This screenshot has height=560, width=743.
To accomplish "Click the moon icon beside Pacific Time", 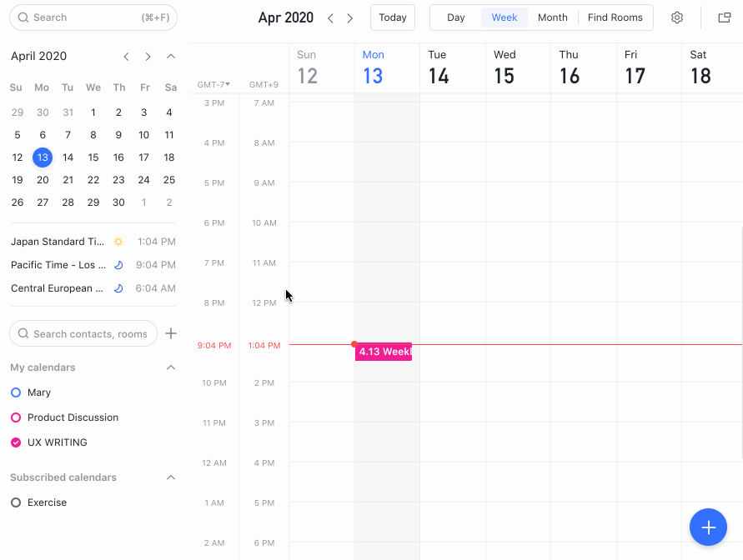I will click(x=118, y=264).
